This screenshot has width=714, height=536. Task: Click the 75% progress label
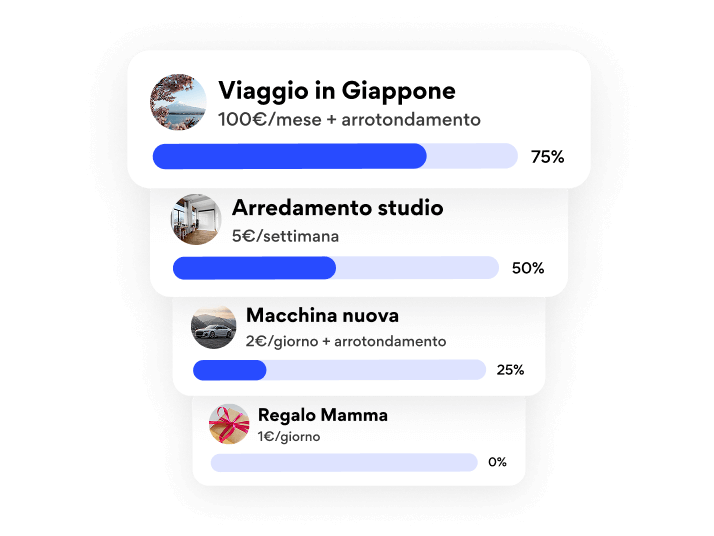tap(547, 157)
